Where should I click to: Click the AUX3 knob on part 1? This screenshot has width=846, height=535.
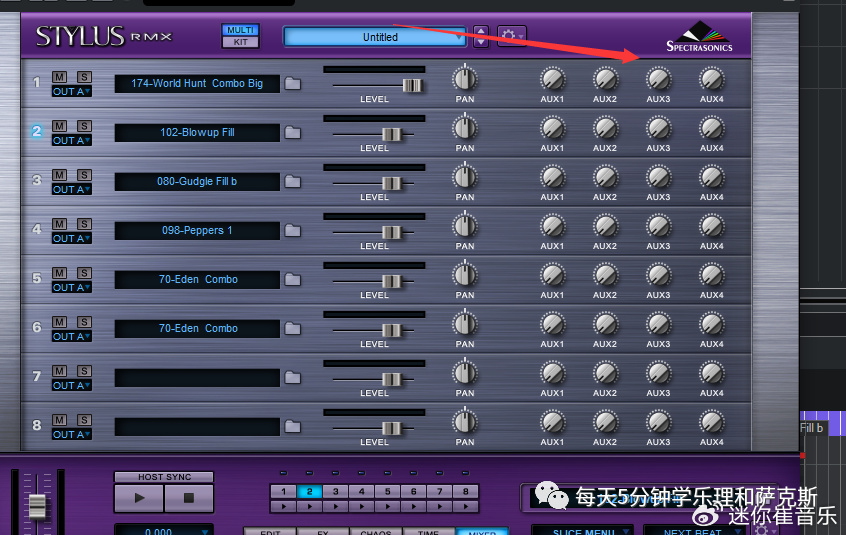pyautogui.click(x=659, y=79)
